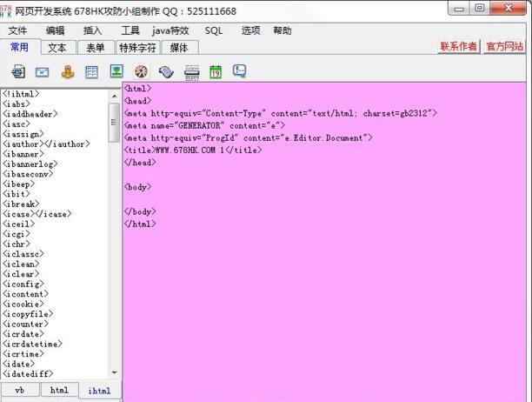
Task: Switch to the 媒体 tab
Action: (x=179, y=48)
